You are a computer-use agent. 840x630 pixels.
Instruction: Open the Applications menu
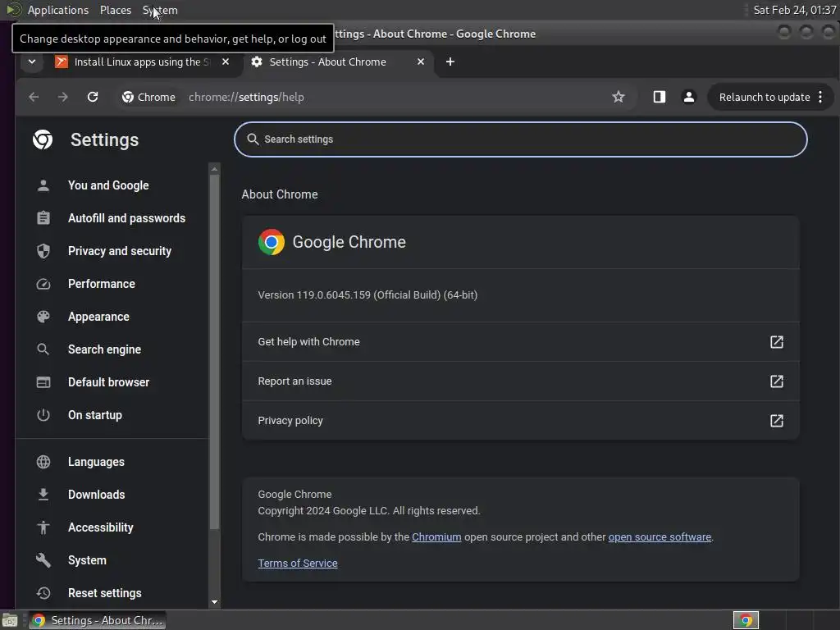[x=58, y=10]
